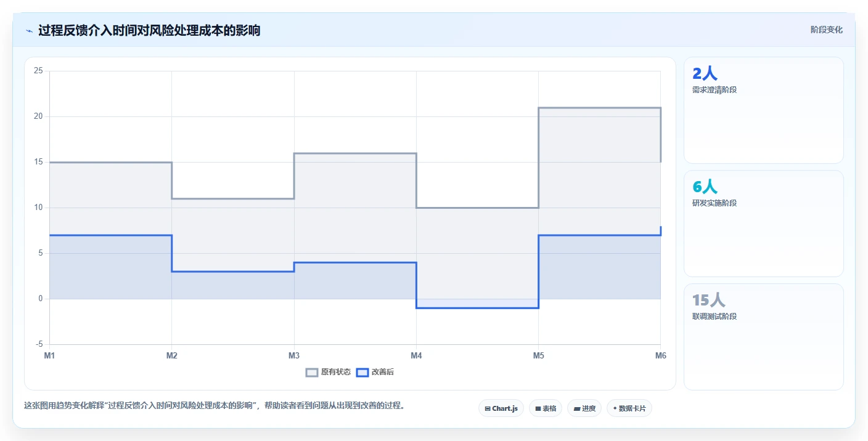Click the description text below the chart
868x441 pixels.
[215, 406]
